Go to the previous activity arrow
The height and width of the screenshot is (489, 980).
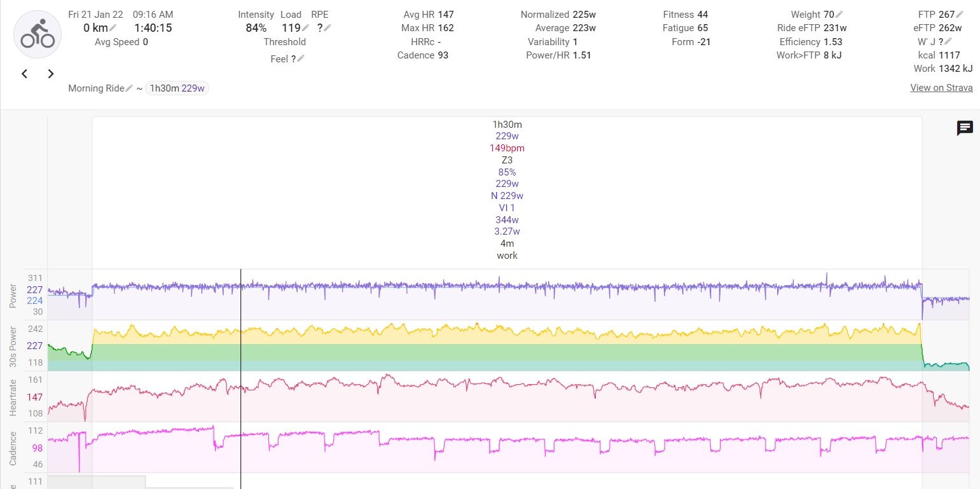25,74
